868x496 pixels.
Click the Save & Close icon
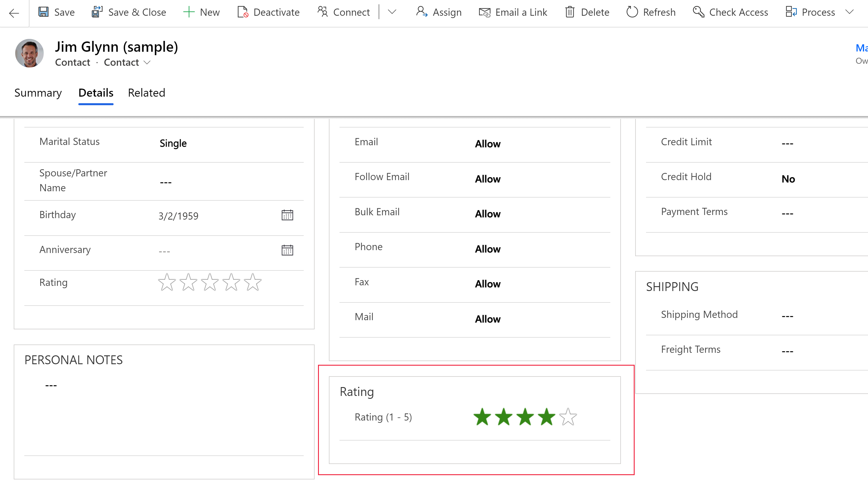pos(98,12)
